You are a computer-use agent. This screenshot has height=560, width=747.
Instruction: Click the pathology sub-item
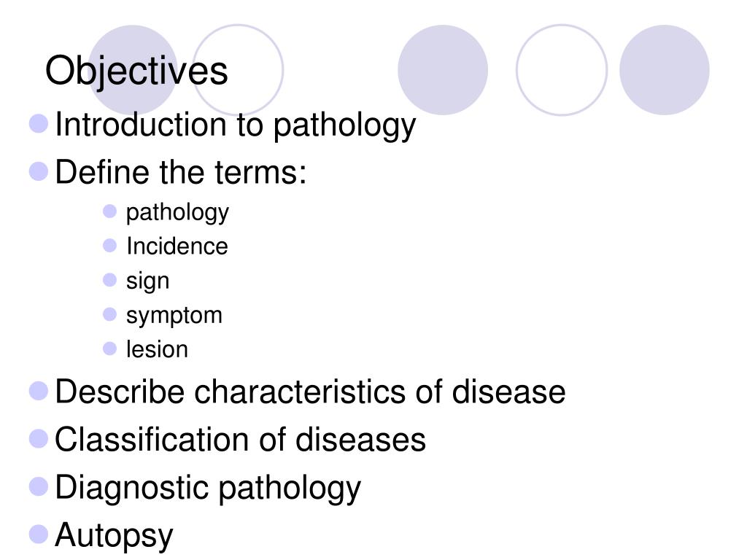[177, 214]
